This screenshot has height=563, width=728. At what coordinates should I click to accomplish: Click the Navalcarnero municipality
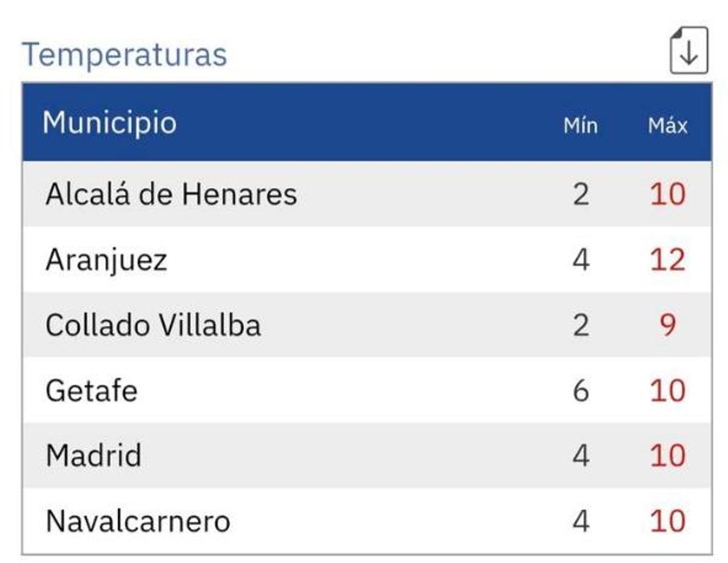click(138, 521)
